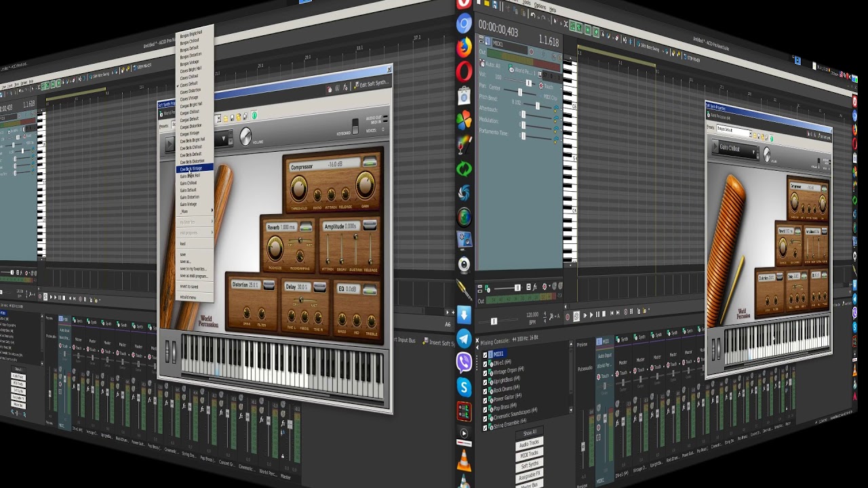Open Skype from the dock
Viewport: 868px width, 488px height.
(x=464, y=387)
